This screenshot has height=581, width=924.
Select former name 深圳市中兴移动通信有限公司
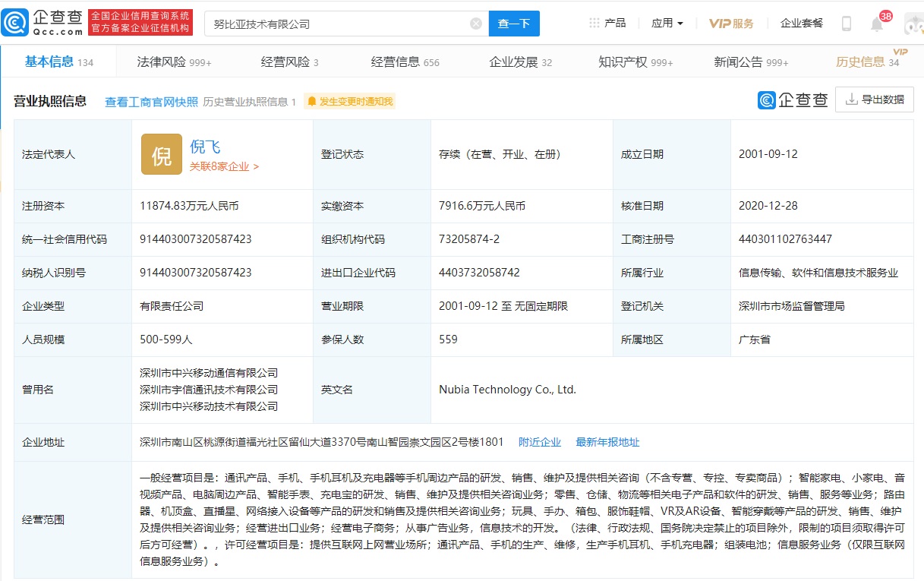[x=209, y=373]
